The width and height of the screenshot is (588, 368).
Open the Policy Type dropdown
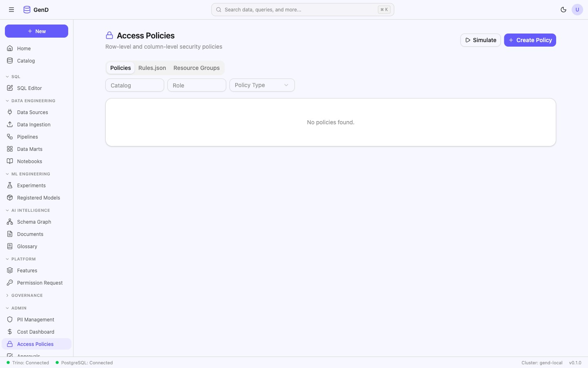(262, 85)
